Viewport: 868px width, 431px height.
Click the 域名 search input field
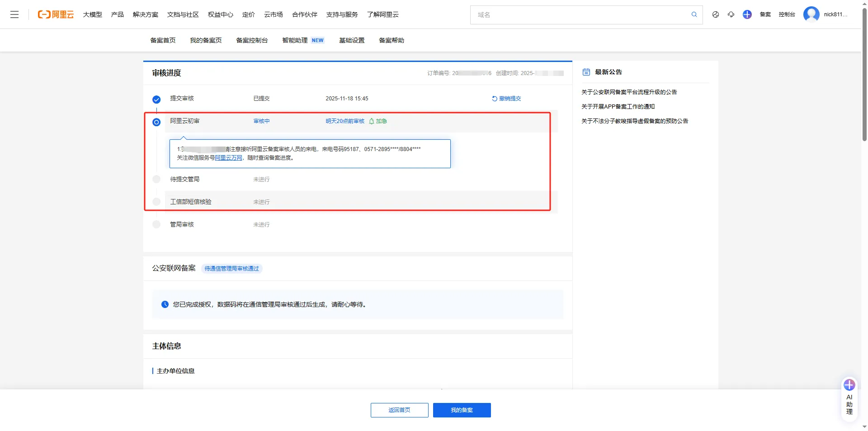point(579,15)
